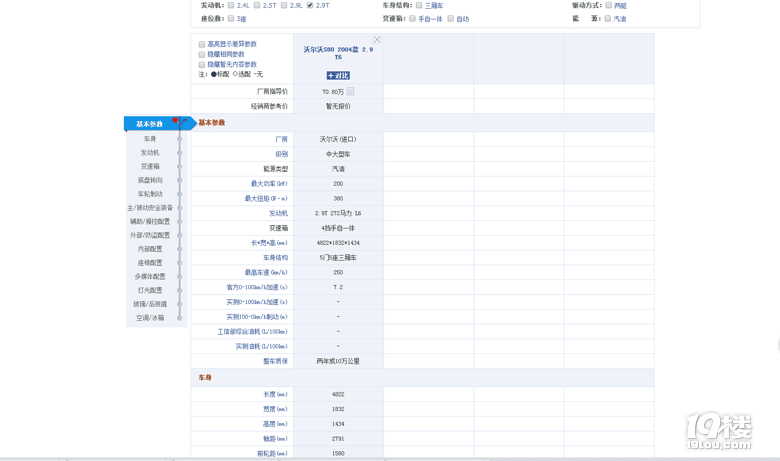
Task: Click the 实测油耗 parameter link
Action: tap(262, 347)
